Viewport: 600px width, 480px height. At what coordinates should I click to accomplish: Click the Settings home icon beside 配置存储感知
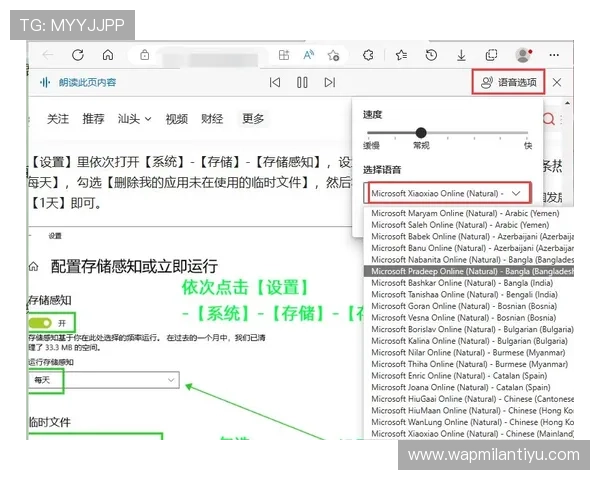click(x=34, y=266)
